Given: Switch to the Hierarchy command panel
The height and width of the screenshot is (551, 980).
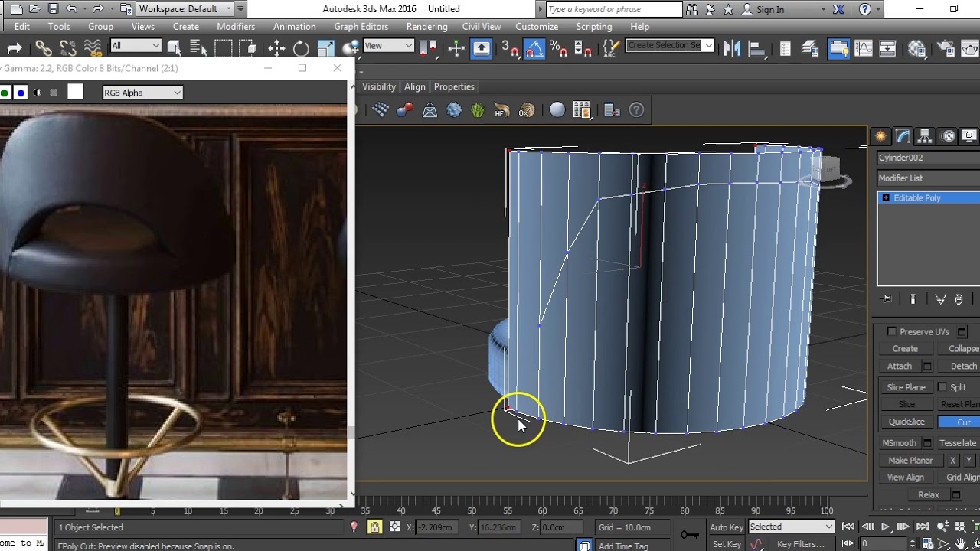Looking at the screenshot, I should [925, 136].
